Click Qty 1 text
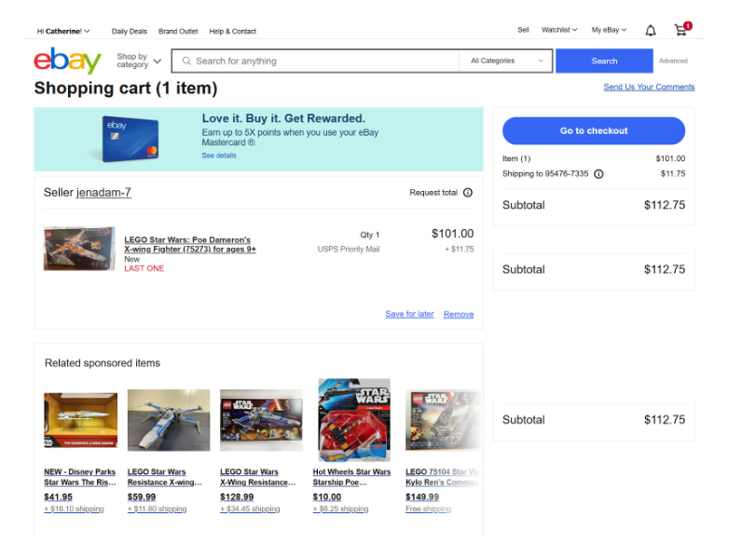Image resolution: width=756 pixels, height=557 pixels. pos(369,235)
